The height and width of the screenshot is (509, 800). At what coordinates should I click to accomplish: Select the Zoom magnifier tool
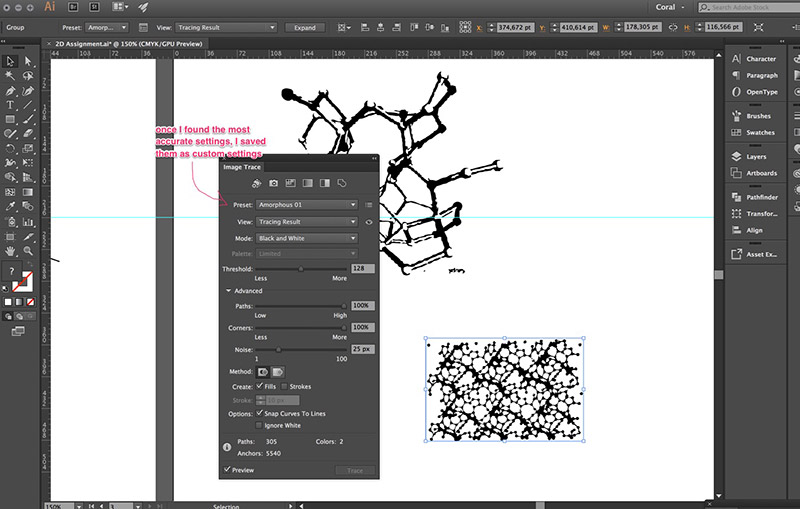tap(28, 251)
